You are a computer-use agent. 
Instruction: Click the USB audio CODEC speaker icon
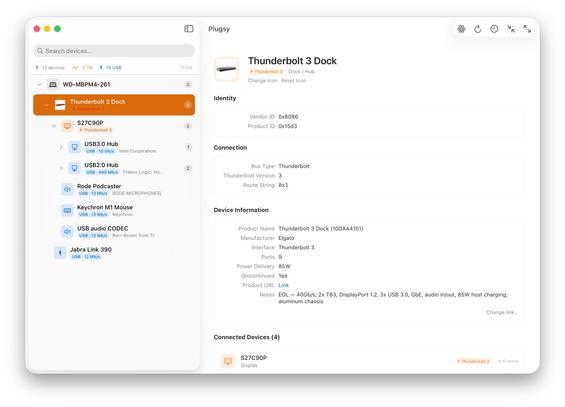click(67, 232)
